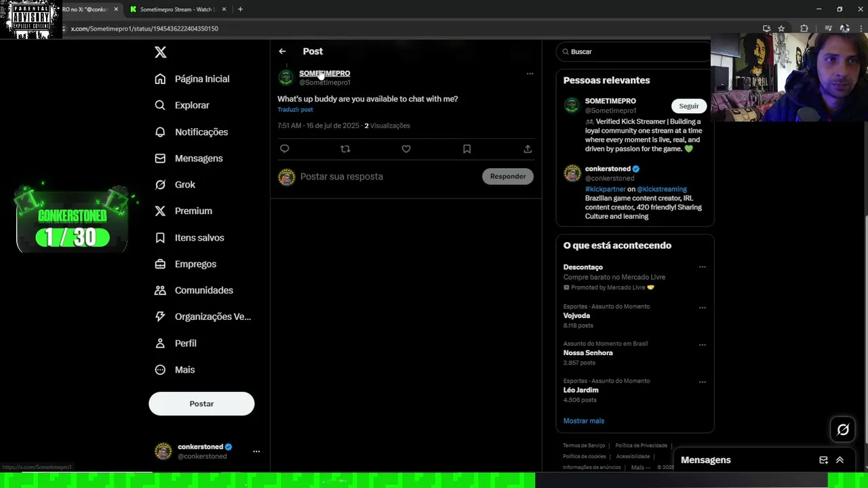Click the new message icon in Mensagens drawer
The width and height of the screenshot is (868, 488).
[x=823, y=460]
